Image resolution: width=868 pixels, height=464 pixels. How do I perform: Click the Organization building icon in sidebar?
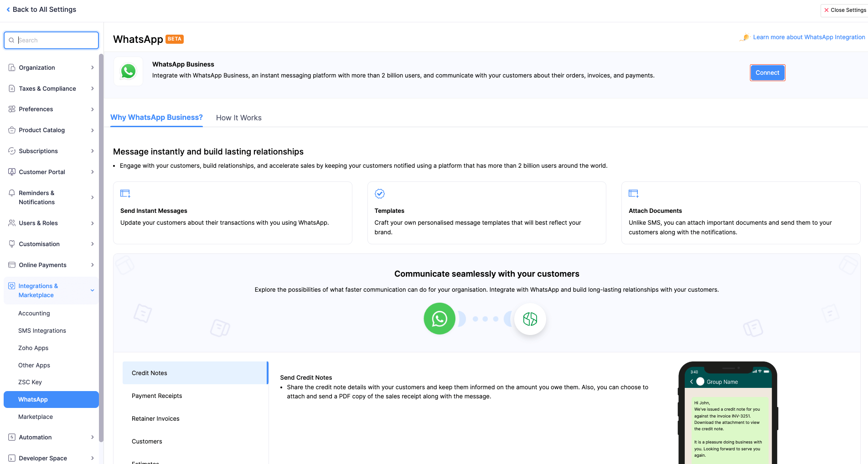pos(12,67)
